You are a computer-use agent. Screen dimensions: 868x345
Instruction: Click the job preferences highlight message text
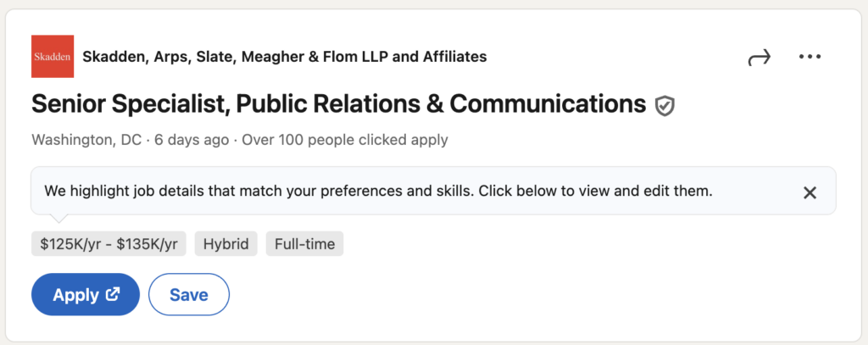378,192
